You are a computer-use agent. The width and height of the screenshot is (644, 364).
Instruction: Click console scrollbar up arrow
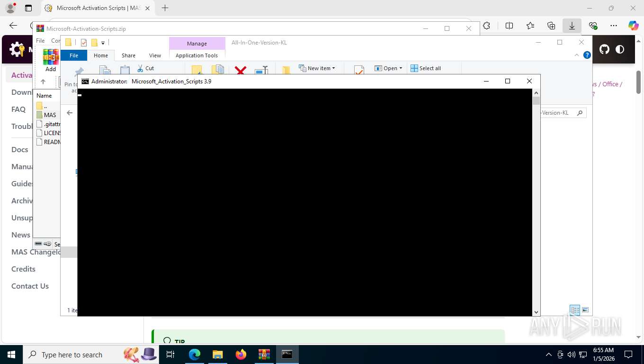click(x=536, y=92)
